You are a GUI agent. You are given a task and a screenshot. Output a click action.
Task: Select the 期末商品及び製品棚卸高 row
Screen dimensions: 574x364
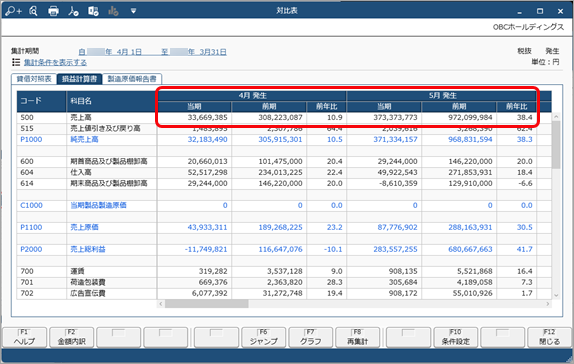click(x=109, y=183)
